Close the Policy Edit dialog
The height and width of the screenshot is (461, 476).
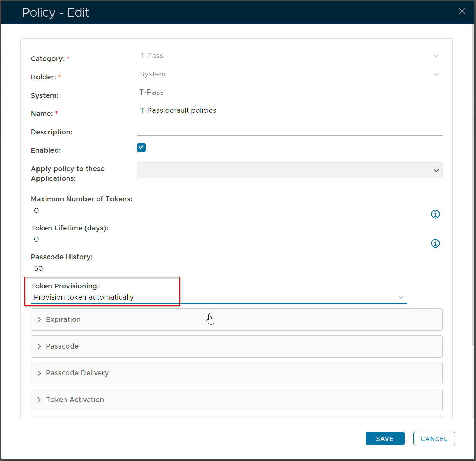point(462,11)
